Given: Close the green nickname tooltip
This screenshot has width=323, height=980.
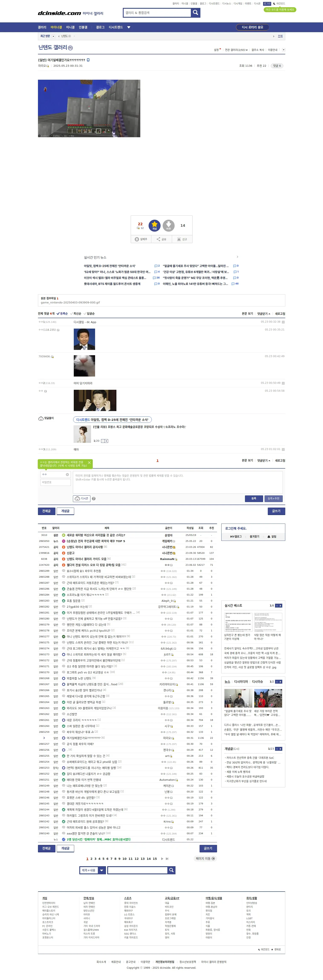Looking at the screenshot, I should pos(89,463).
